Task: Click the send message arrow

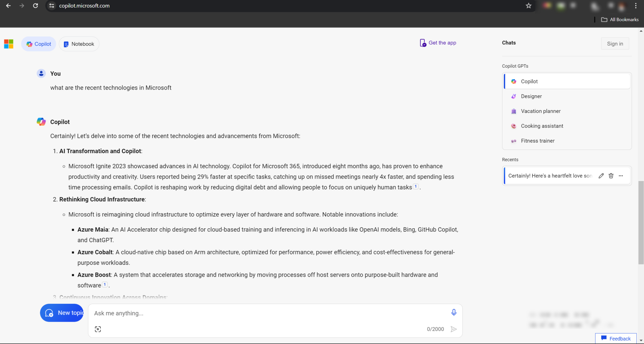Action: 454,329
